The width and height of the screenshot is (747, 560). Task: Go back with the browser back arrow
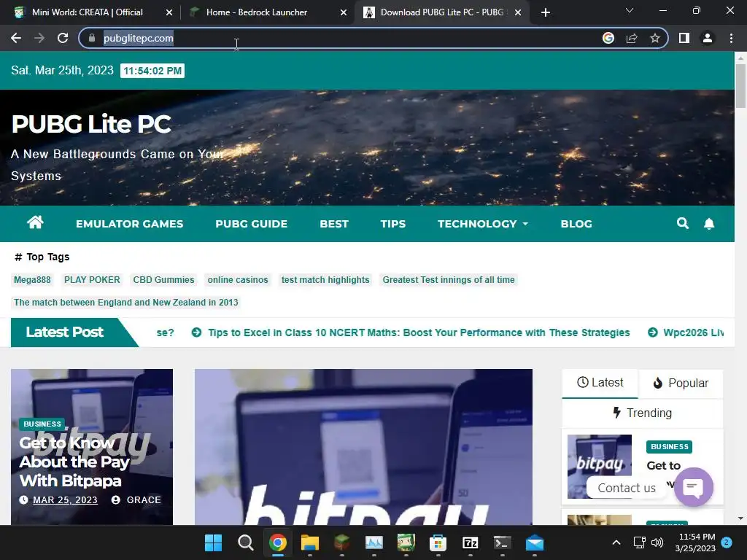pyautogui.click(x=16, y=38)
